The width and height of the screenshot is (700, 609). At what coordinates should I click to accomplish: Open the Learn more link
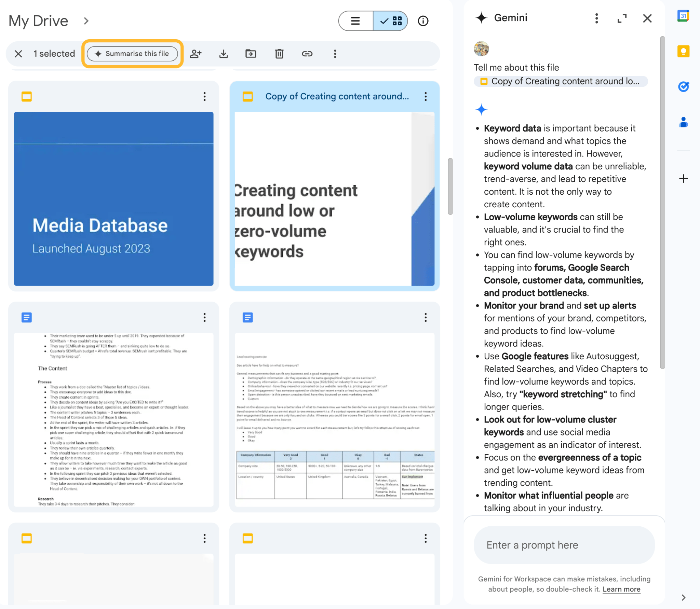(x=621, y=589)
